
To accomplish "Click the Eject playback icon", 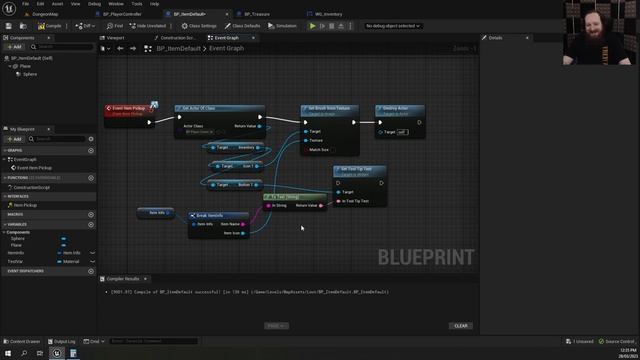I will coord(341,26).
